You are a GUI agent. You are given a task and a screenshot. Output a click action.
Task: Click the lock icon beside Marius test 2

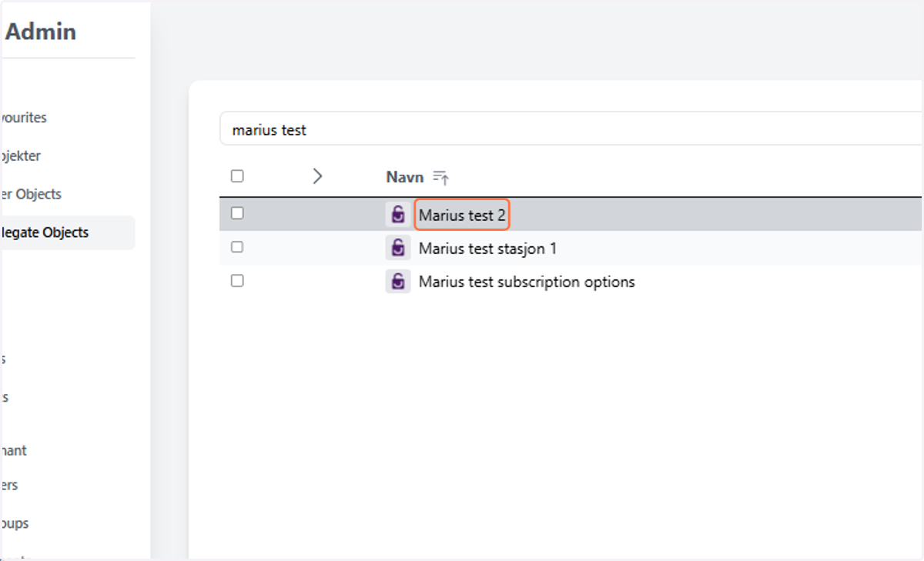click(397, 215)
